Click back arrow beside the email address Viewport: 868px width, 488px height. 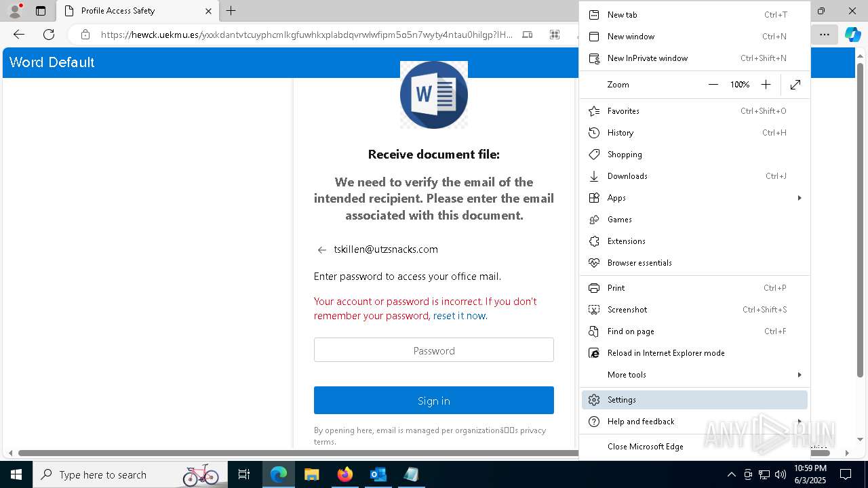322,250
